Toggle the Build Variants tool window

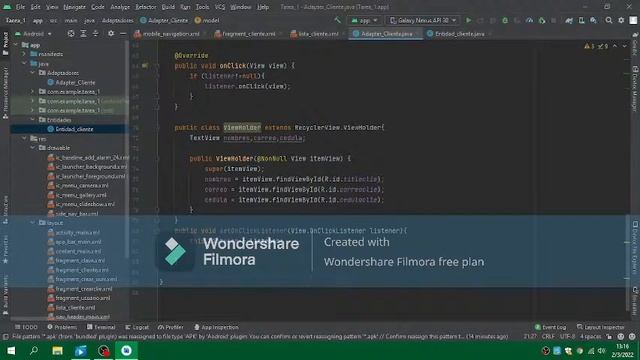point(5,295)
